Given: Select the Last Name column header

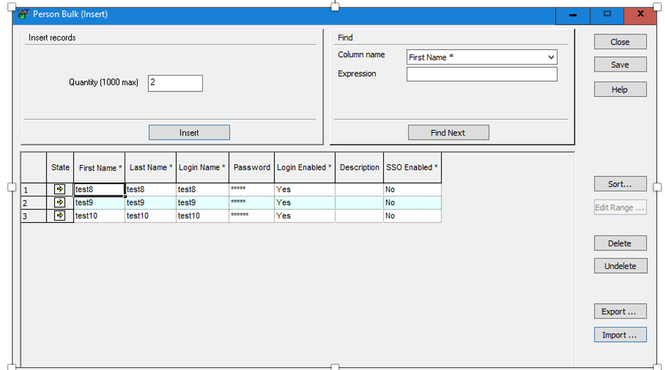Looking at the screenshot, I should click(x=151, y=168).
